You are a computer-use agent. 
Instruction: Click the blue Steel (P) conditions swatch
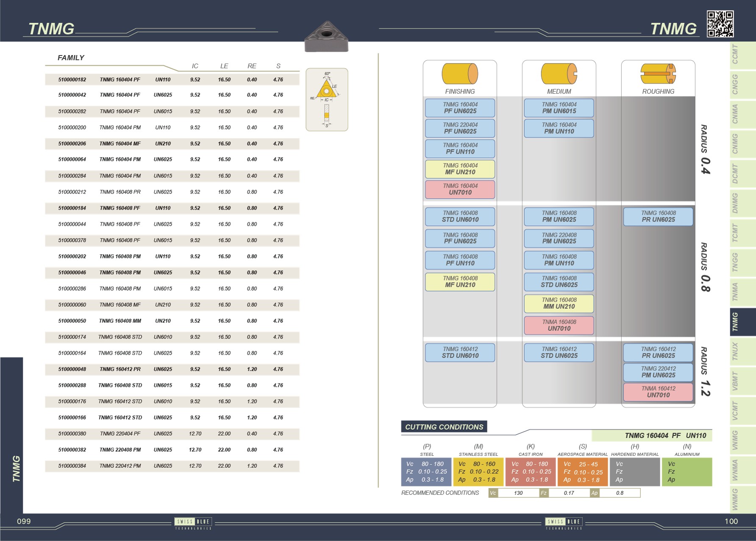tap(426, 472)
